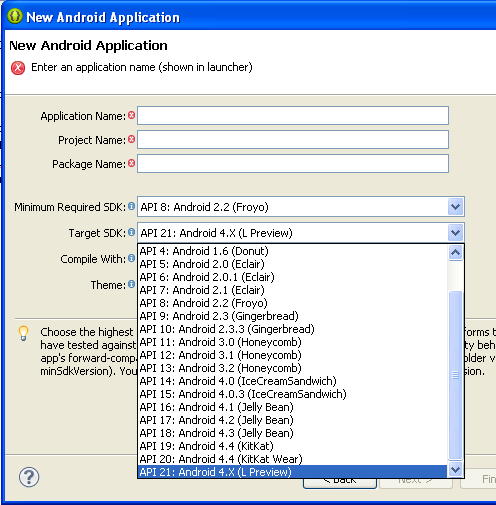Click required marker beside Package Name
The width and height of the screenshot is (496, 505).
pos(131,163)
